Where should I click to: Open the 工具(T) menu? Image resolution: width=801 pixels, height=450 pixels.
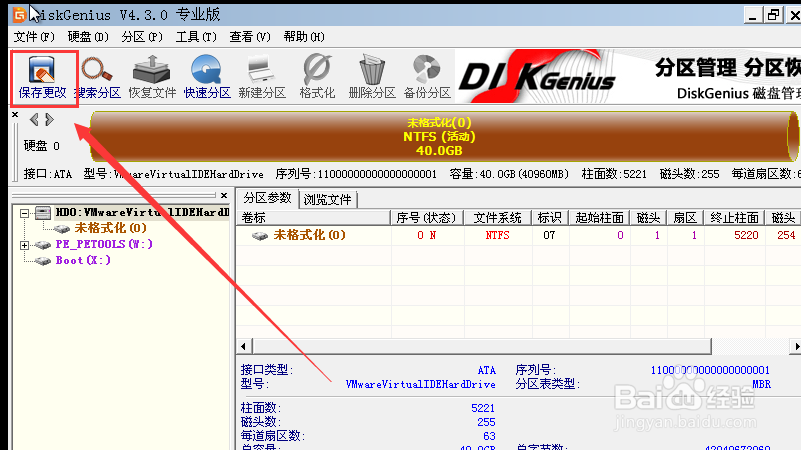point(196,37)
